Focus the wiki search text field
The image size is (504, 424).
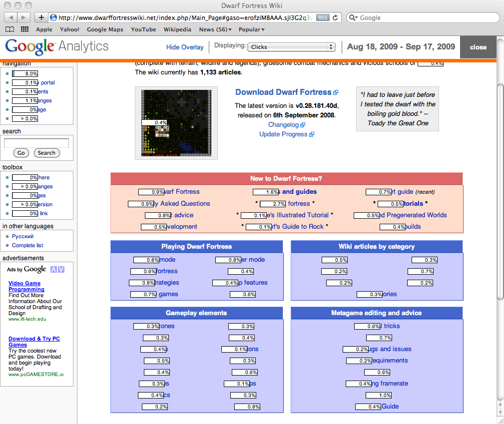tap(36, 143)
